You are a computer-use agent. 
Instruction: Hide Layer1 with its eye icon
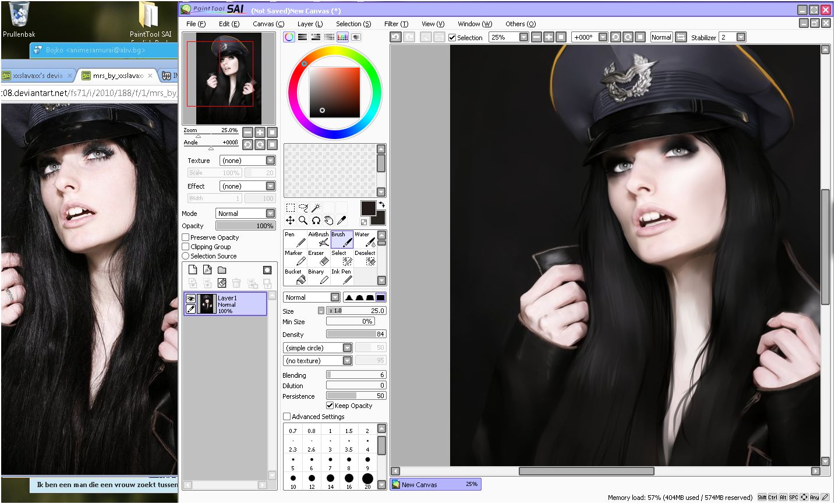[x=190, y=299]
